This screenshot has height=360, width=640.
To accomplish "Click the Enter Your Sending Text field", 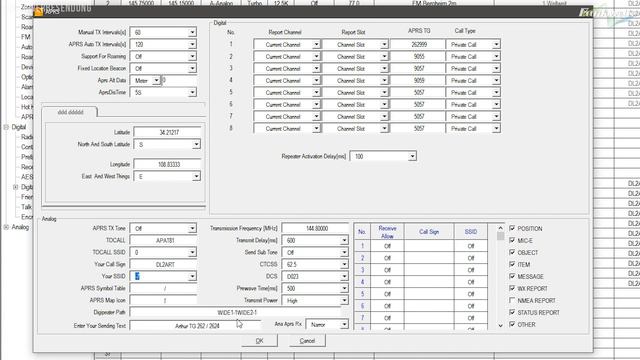I will coord(196,325).
